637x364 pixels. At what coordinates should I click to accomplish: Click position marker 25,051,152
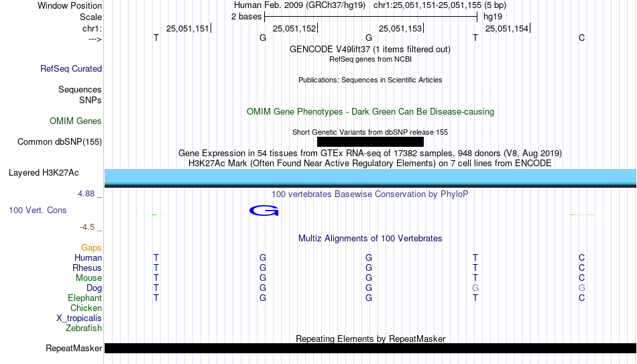[x=294, y=28]
